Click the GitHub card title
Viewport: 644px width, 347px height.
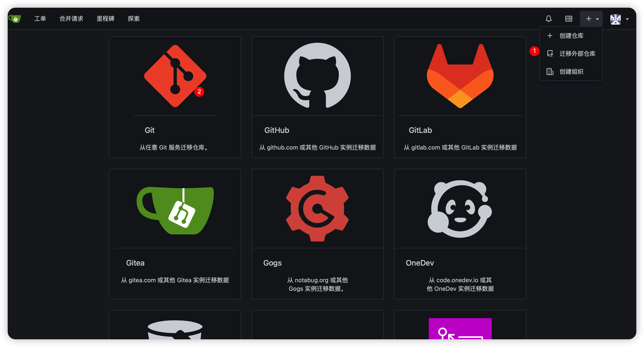(277, 130)
